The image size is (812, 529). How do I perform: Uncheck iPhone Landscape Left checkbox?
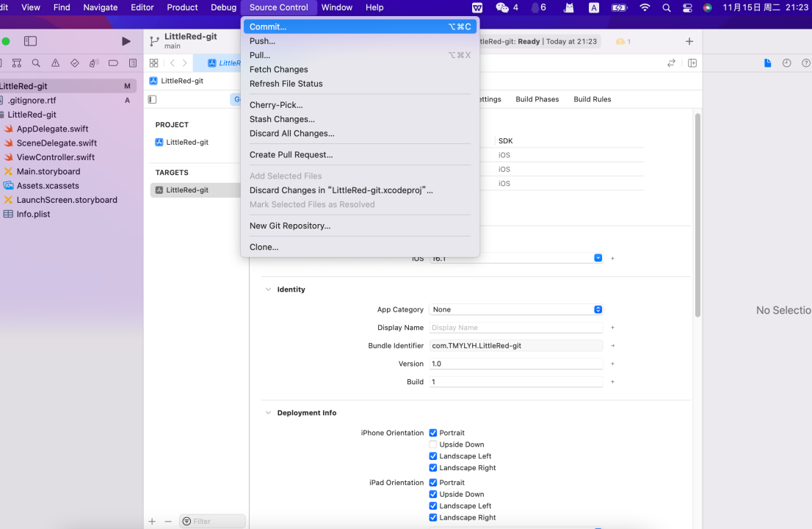(433, 456)
